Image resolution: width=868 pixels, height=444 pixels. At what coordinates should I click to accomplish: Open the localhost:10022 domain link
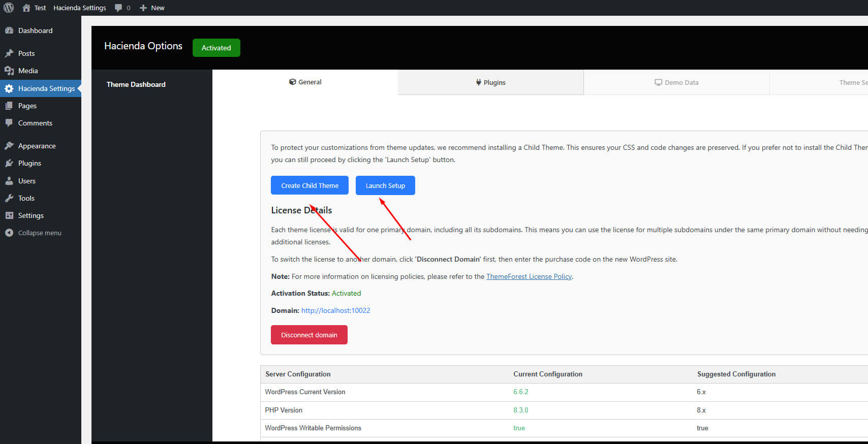[335, 310]
